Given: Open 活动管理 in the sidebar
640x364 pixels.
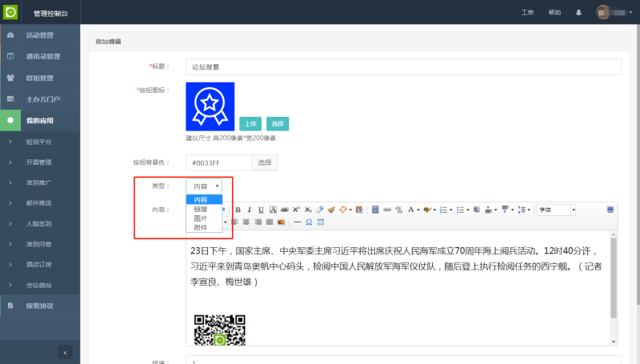Looking at the screenshot, I should 39,35.
